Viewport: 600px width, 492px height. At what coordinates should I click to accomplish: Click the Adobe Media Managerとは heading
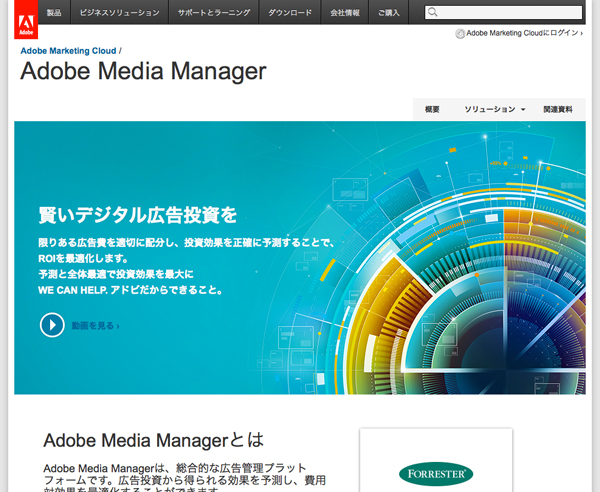[153, 439]
